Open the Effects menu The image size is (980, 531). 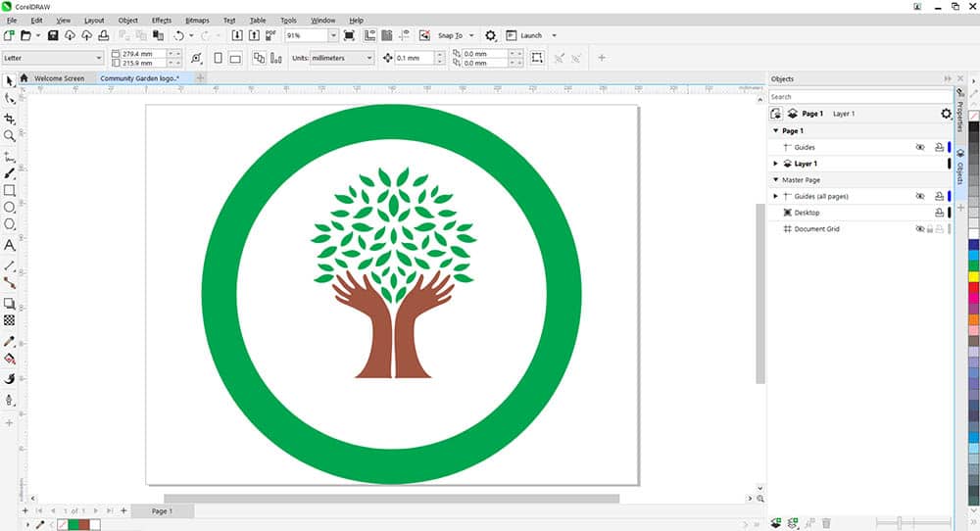(x=162, y=20)
